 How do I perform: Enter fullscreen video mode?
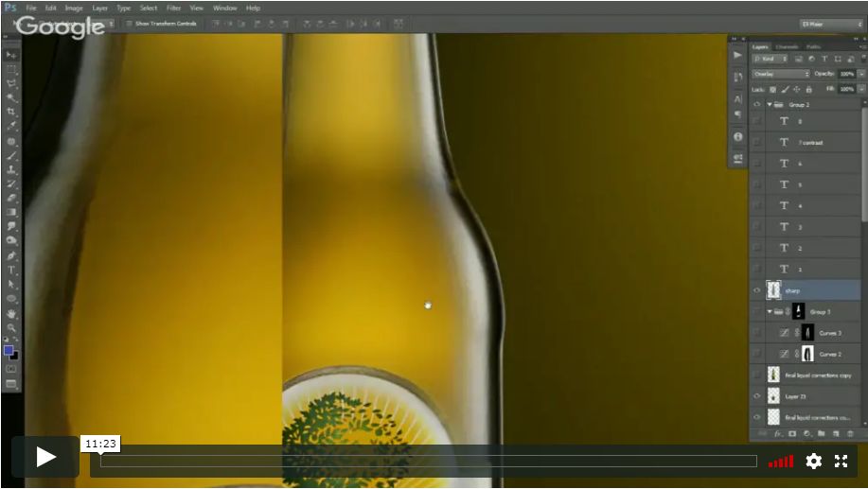[841, 461]
